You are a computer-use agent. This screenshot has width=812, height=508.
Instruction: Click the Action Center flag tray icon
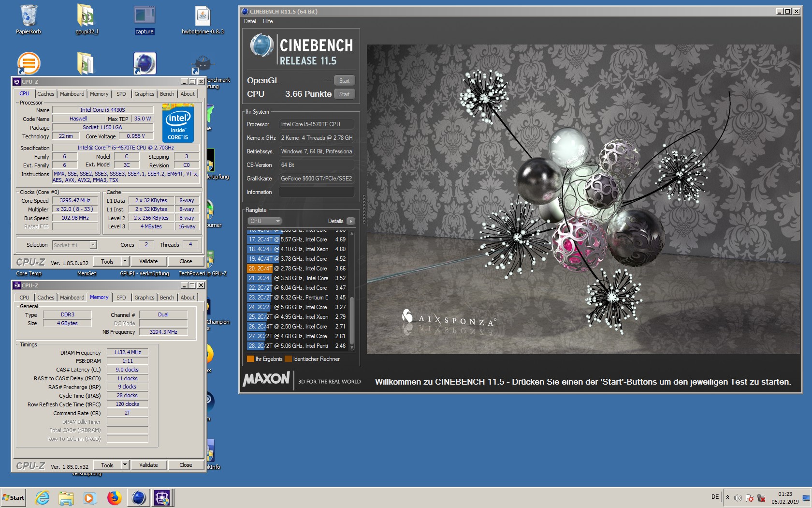click(750, 498)
